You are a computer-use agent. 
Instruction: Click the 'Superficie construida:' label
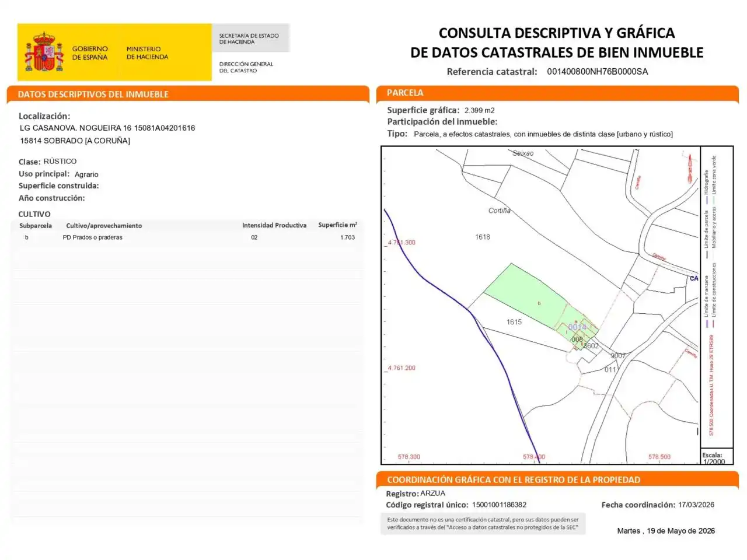pos(59,185)
